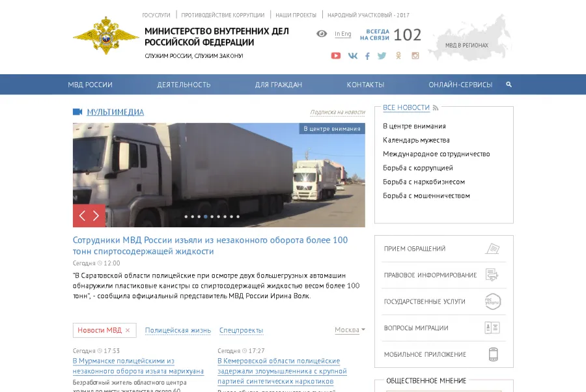Switch site language via In Eng
The width and height of the screenshot is (586, 392).
click(x=342, y=34)
